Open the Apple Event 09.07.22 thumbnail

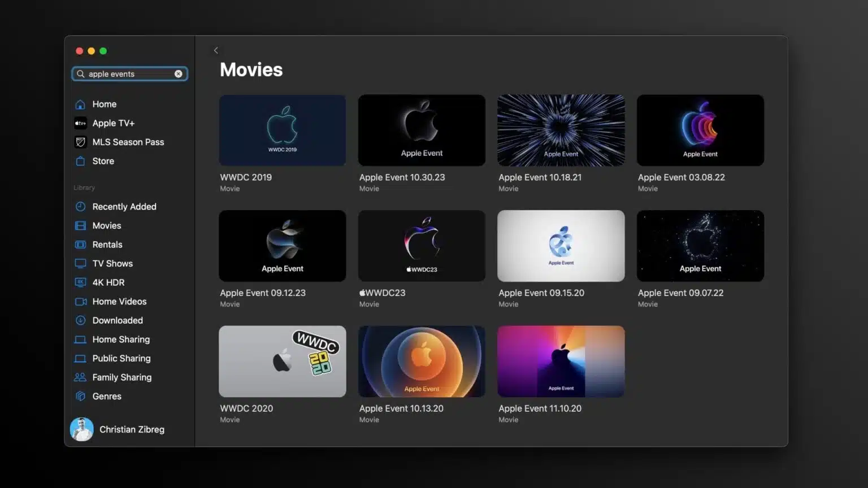[700, 246]
